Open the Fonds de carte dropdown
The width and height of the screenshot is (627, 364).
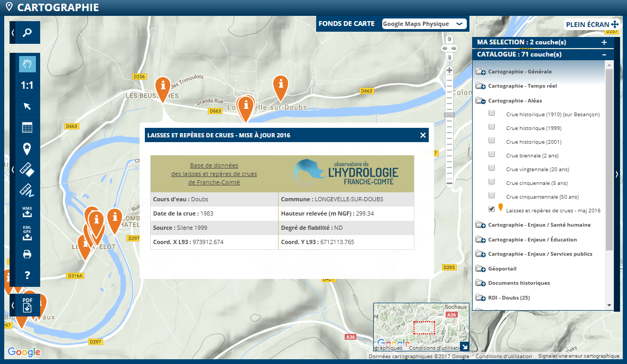point(424,24)
